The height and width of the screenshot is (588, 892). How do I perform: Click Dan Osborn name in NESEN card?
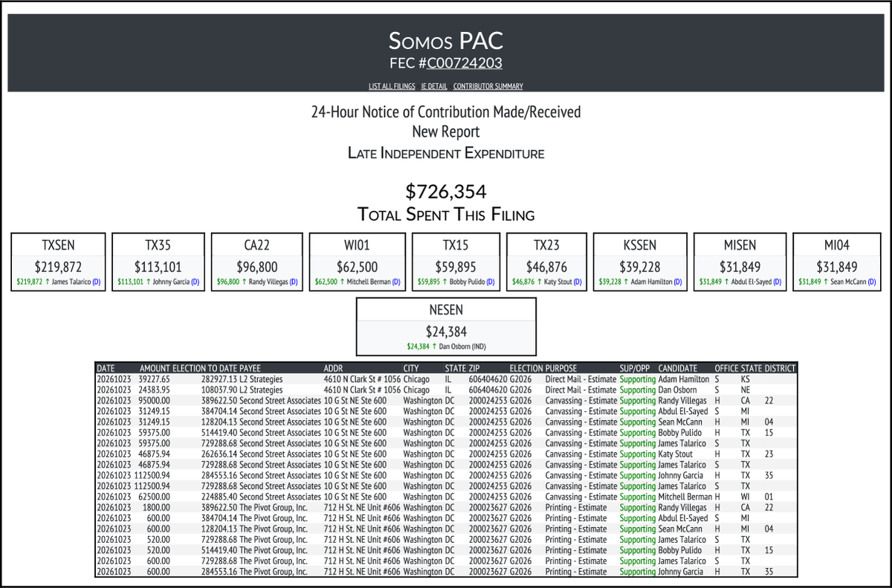tap(455, 346)
